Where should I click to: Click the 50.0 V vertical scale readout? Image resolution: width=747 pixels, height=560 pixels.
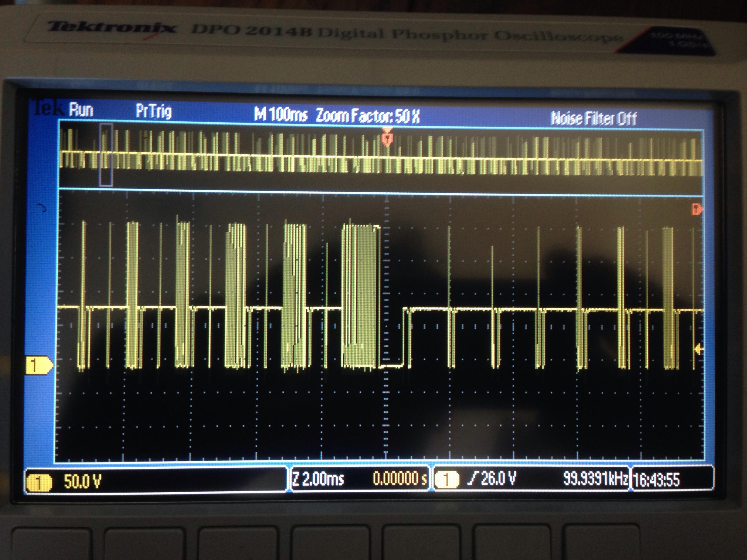point(82,481)
